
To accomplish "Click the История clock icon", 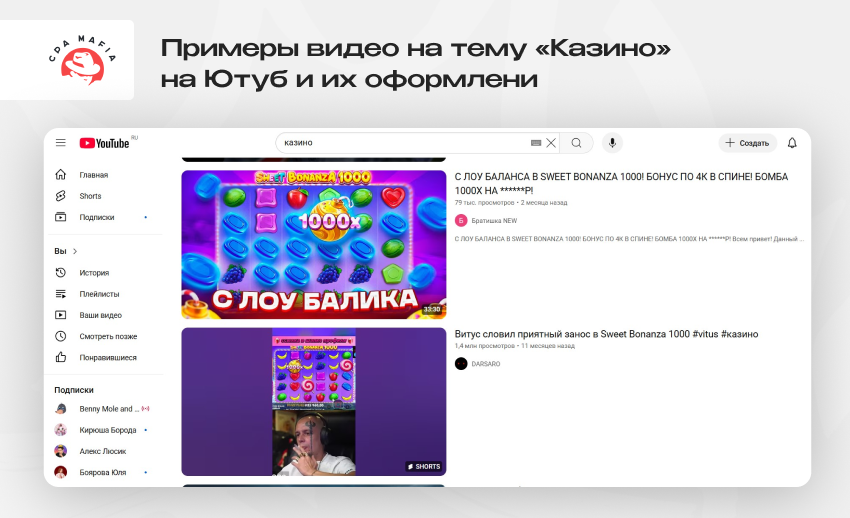I will click(x=61, y=273).
